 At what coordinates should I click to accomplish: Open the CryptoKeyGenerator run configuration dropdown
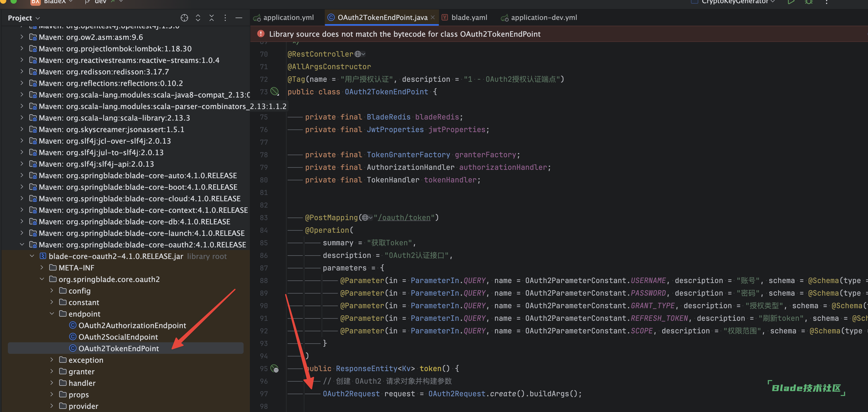(738, 2)
